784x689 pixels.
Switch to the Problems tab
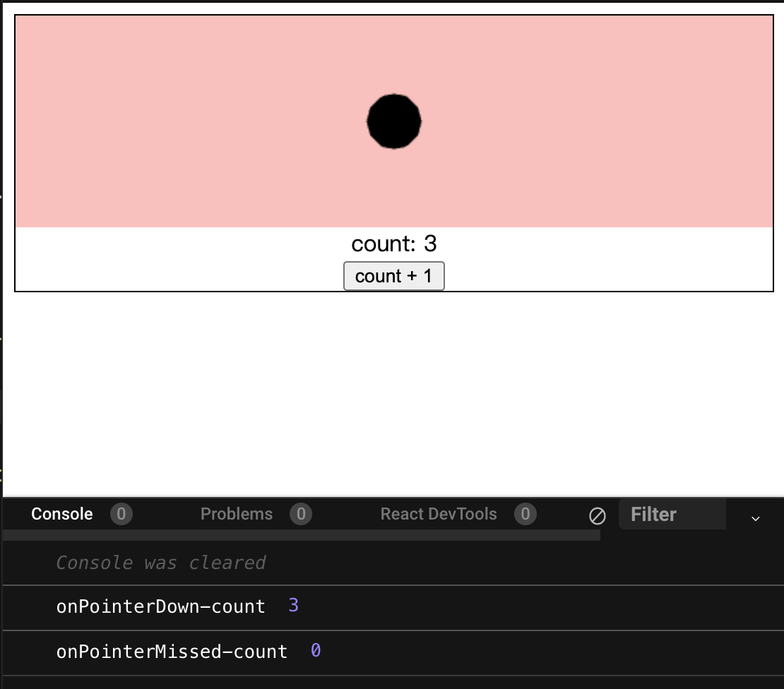[x=237, y=514]
